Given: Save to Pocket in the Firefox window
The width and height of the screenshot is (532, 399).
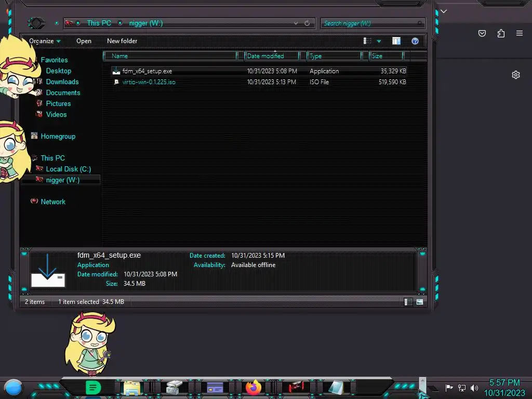Looking at the screenshot, I should pos(482,33).
